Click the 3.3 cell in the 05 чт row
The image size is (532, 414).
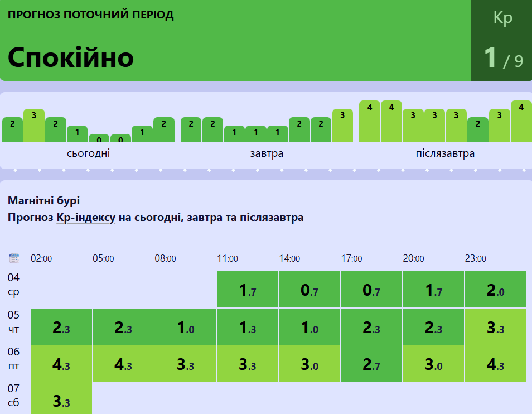coord(495,327)
